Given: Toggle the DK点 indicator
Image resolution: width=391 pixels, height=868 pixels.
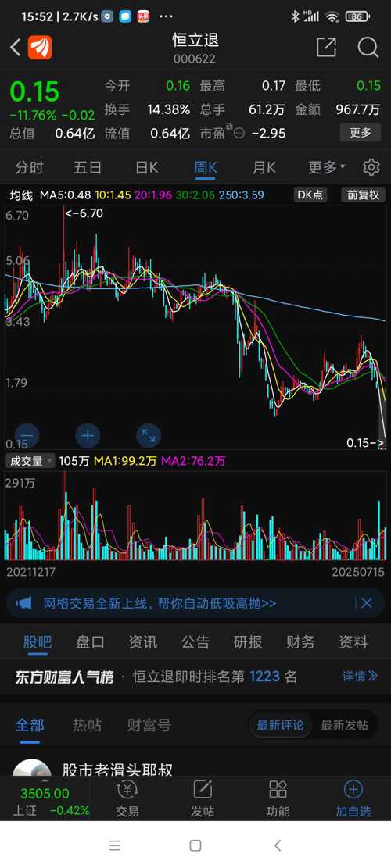Looking at the screenshot, I should 310,195.
